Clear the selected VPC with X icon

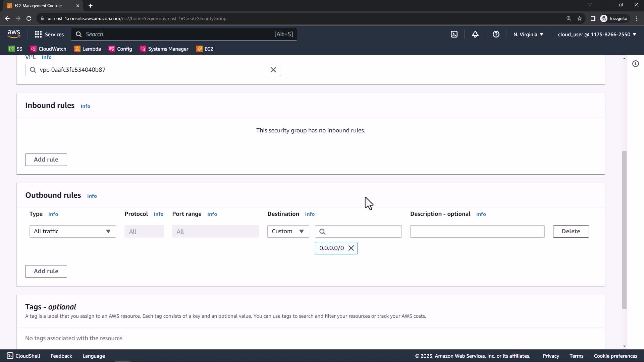(x=273, y=70)
